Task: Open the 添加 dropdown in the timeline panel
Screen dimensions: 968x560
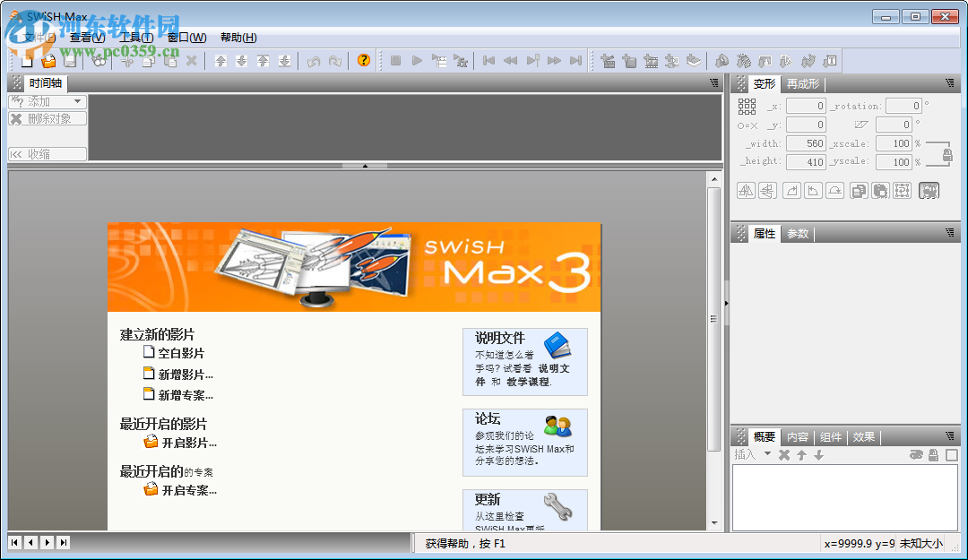Action: tap(47, 101)
